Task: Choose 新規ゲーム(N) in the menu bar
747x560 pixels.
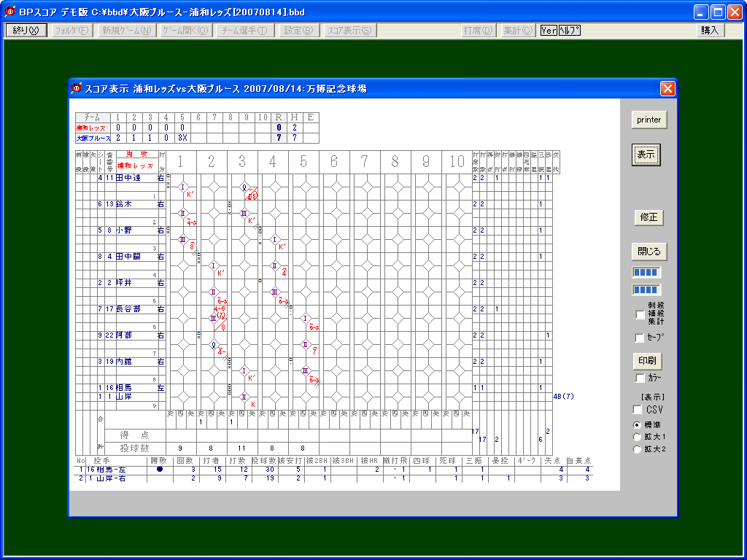Action: click(127, 31)
